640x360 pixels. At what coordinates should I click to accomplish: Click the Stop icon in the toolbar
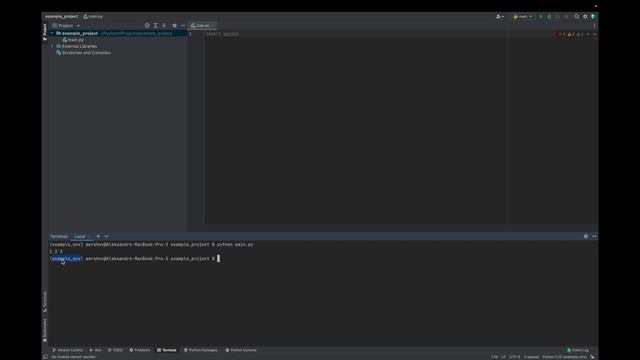[x=566, y=17]
